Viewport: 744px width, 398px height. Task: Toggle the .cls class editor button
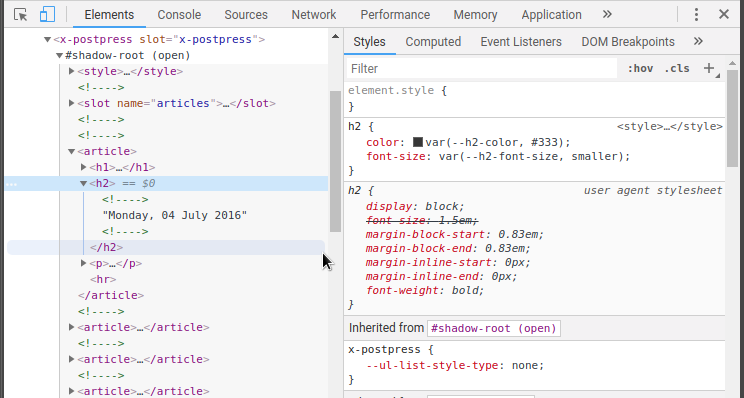[677, 68]
